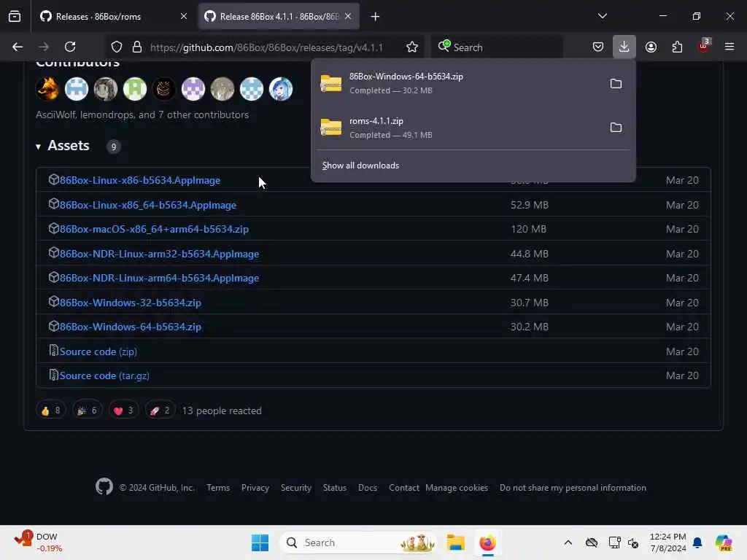Open uBlock Origin extension icon
This screenshot has height=560, width=747.
[x=704, y=46]
